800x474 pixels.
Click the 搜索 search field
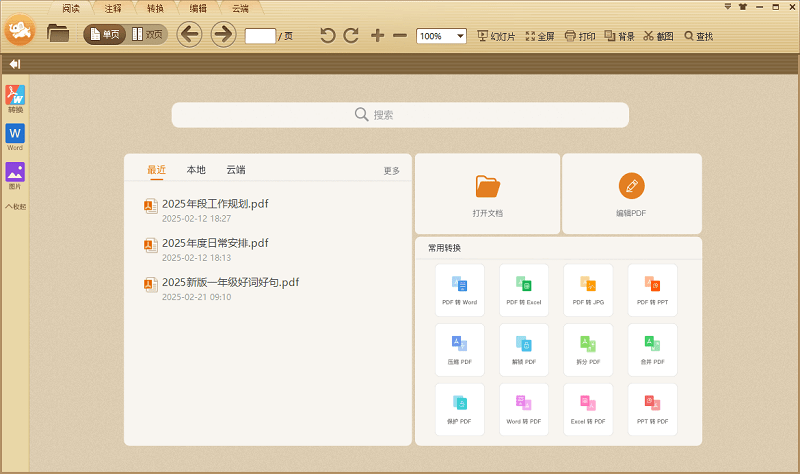(400, 115)
